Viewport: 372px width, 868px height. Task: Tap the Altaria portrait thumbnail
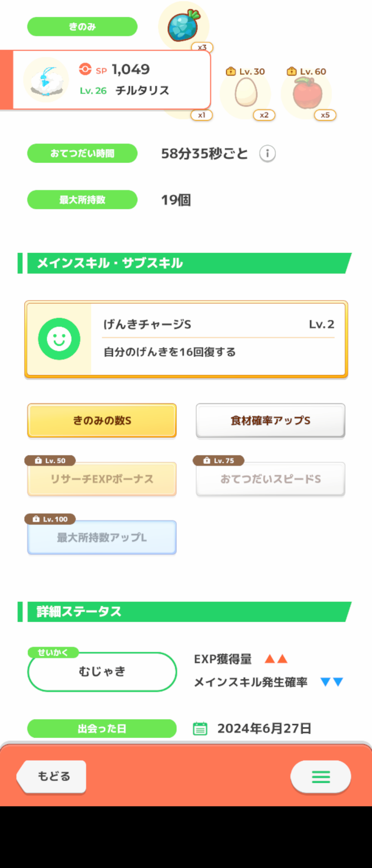(x=46, y=80)
